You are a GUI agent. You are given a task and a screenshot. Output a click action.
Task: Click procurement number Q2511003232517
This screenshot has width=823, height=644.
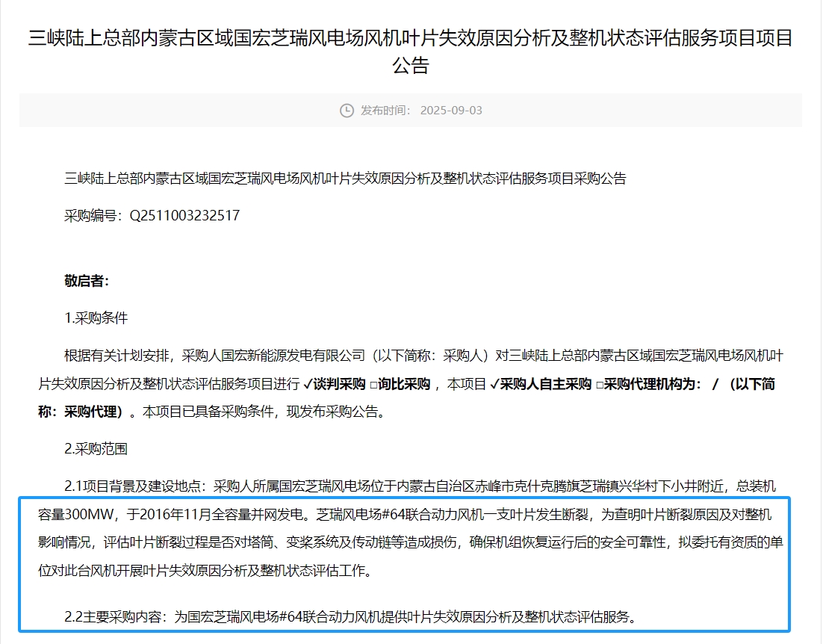coord(184,216)
